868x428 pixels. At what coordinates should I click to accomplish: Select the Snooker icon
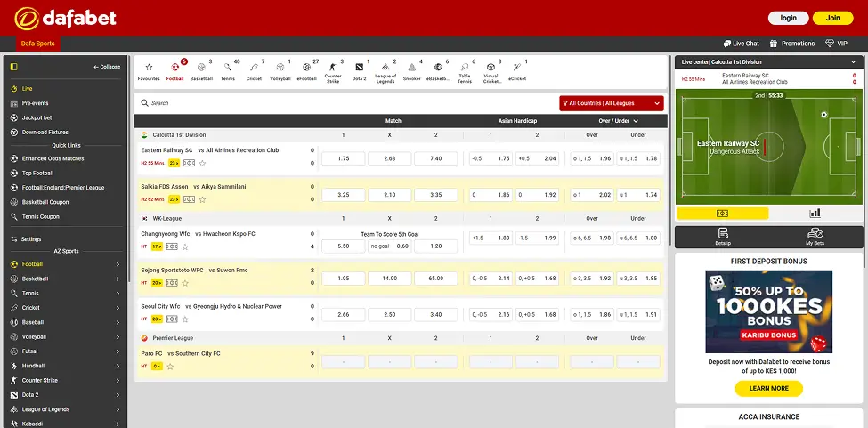pos(412,71)
